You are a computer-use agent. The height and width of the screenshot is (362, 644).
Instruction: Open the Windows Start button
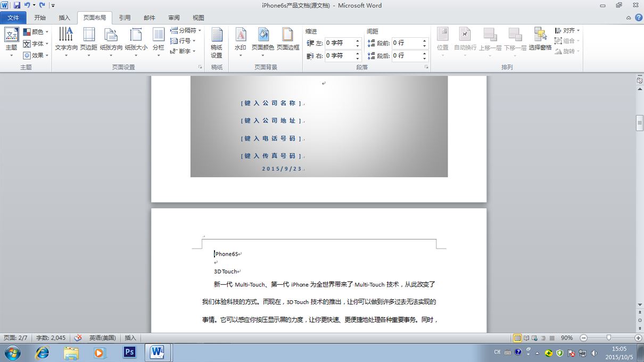click(x=12, y=352)
